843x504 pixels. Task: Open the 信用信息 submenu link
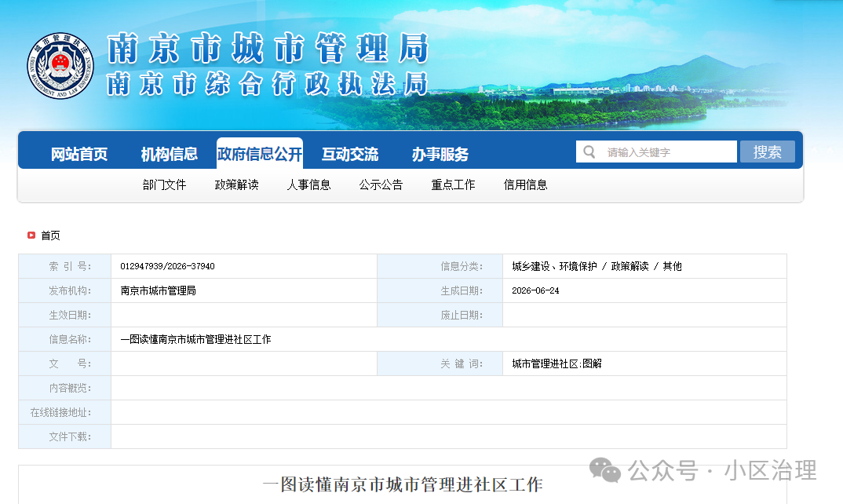tap(525, 184)
